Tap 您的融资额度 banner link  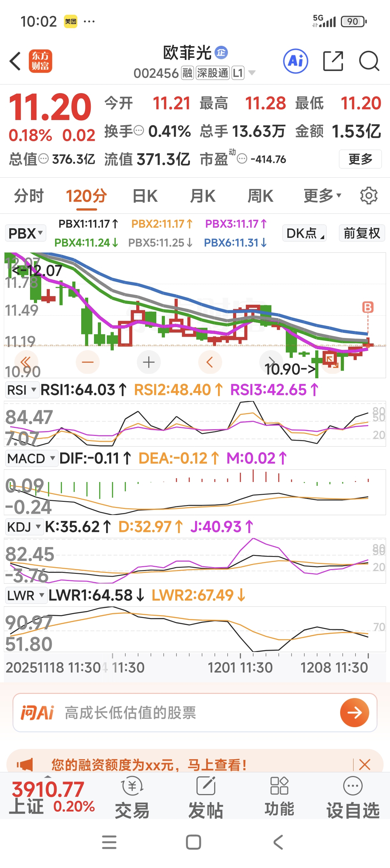tap(149, 765)
